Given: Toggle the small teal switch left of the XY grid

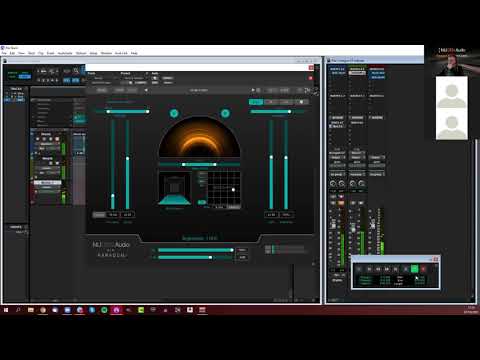Looking at the screenshot, I should point(202,202).
